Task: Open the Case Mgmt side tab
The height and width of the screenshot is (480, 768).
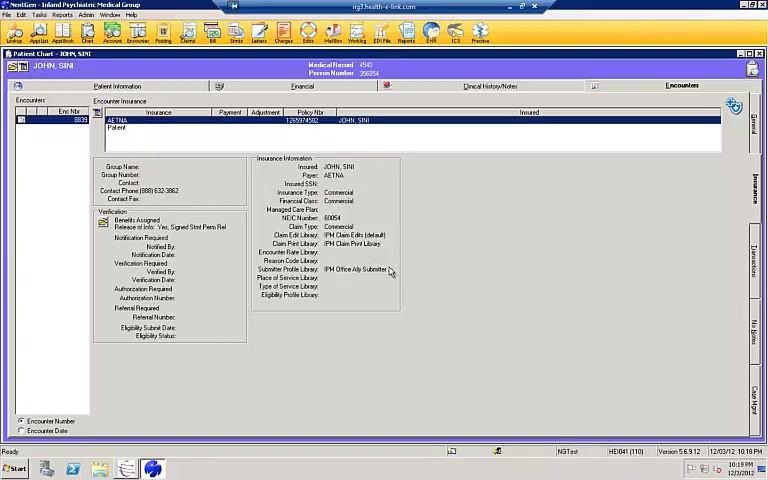Action: tap(754, 400)
